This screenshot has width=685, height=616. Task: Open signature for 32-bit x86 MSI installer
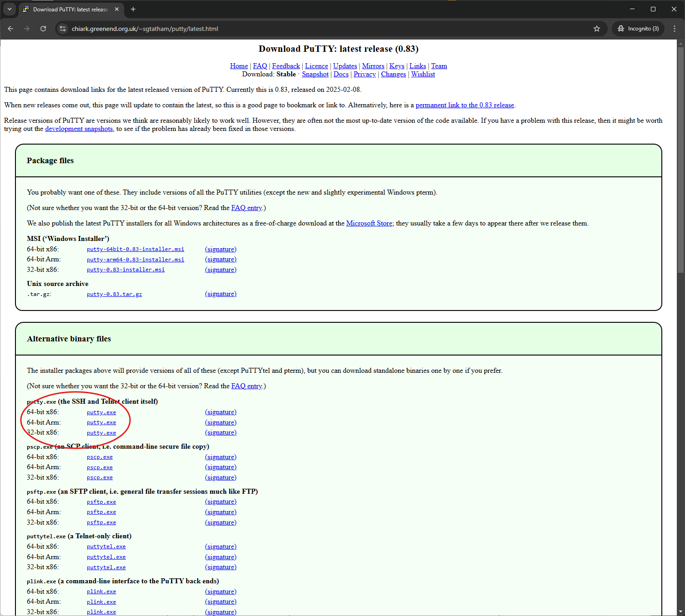tap(220, 270)
